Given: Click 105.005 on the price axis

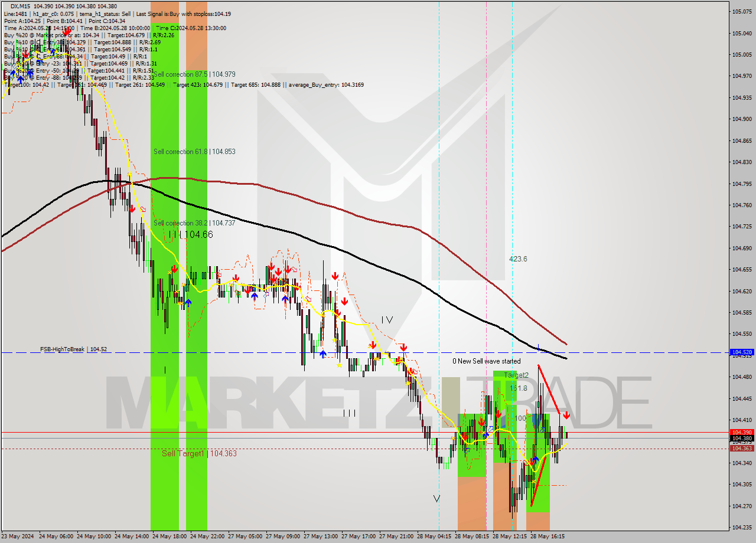Looking at the screenshot, I should (x=742, y=54).
